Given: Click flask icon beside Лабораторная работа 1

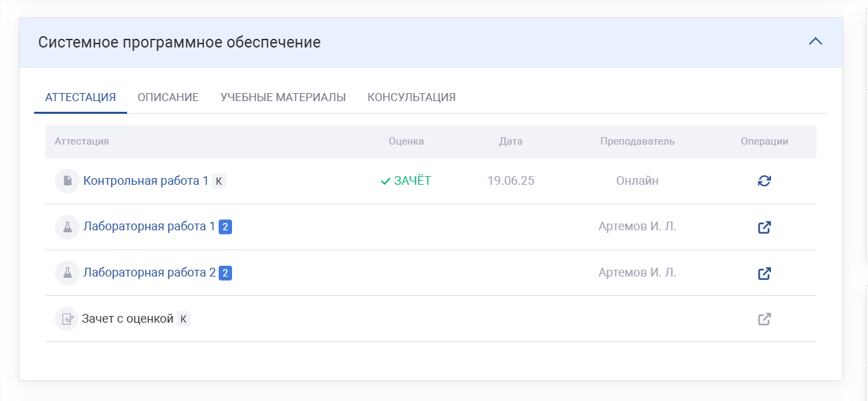Looking at the screenshot, I should [67, 227].
